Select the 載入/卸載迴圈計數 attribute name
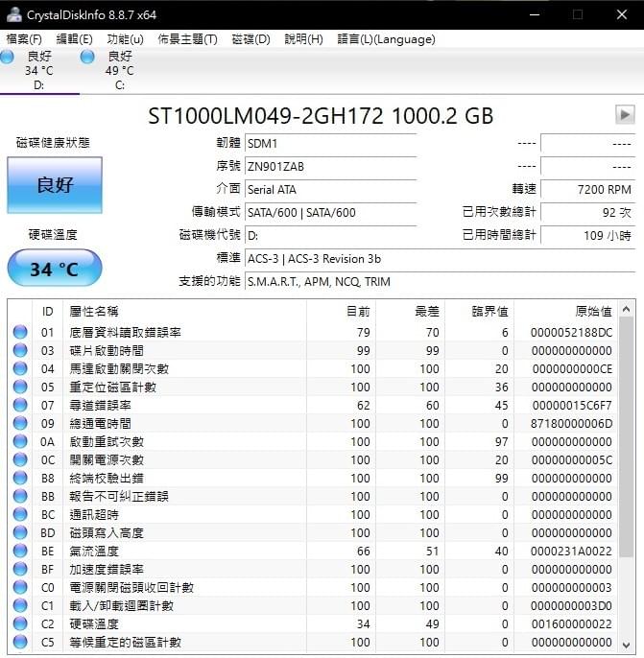This screenshot has width=644, height=658. point(121,605)
